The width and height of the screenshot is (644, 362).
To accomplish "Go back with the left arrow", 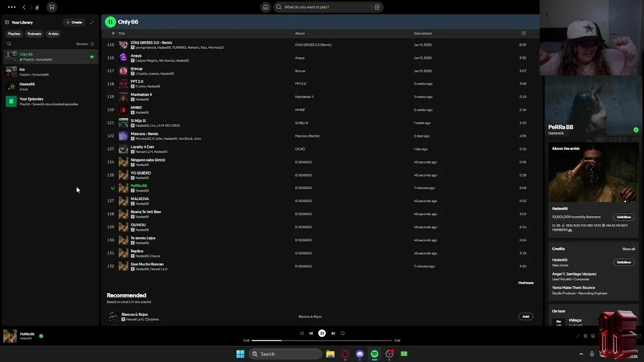I will 24,7.
